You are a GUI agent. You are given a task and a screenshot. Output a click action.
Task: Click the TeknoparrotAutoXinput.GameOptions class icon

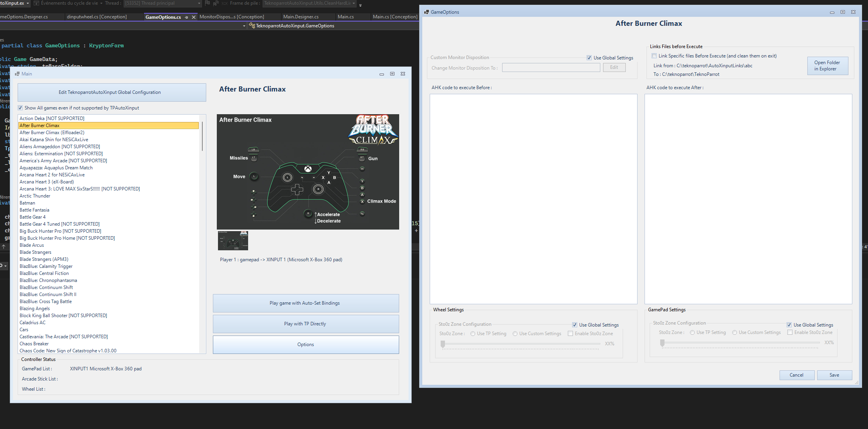pos(252,26)
